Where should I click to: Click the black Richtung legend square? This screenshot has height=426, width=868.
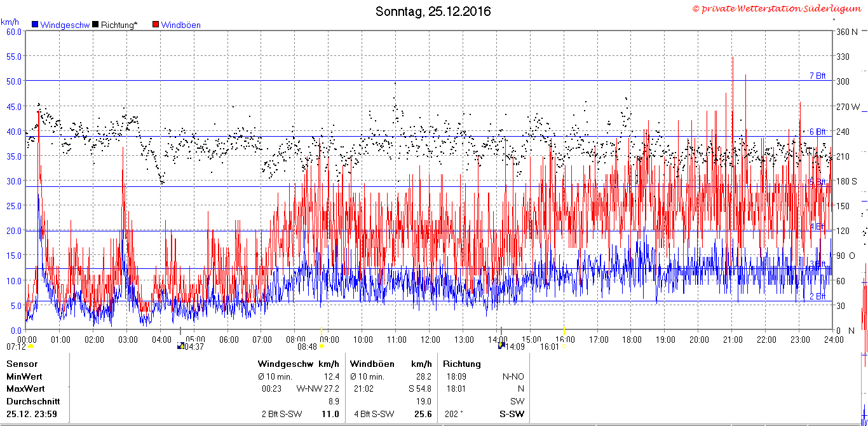[95, 25]
